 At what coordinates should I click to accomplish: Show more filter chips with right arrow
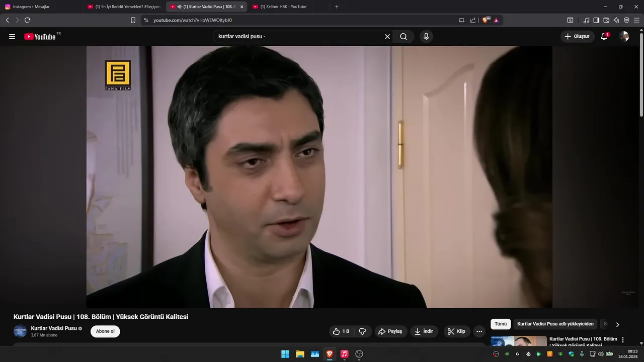coord(617,324)
